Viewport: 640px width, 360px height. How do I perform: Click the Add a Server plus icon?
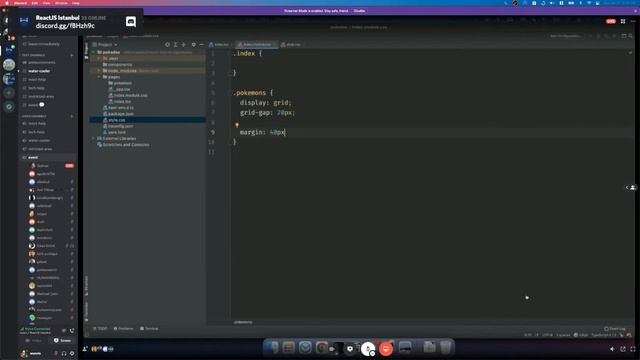pyautogui.click(x=9, y=93)
